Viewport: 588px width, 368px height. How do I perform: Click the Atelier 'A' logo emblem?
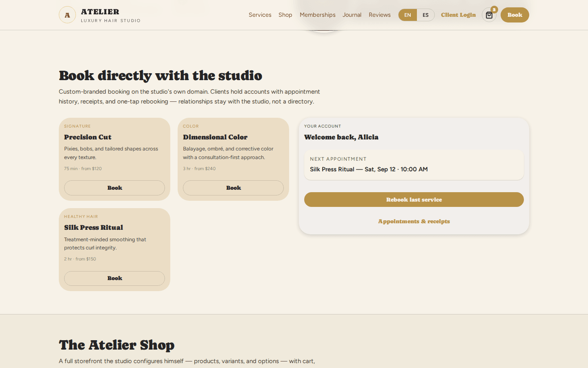point(67,15)
